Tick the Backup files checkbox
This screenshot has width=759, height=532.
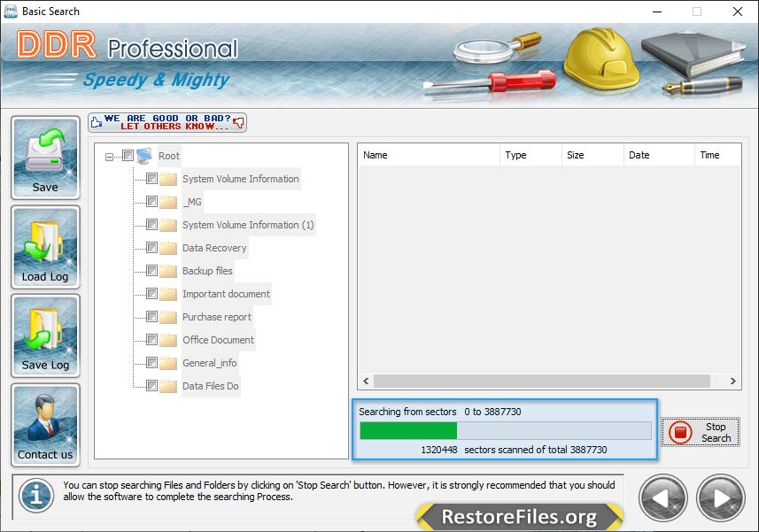tap(151, 270)
